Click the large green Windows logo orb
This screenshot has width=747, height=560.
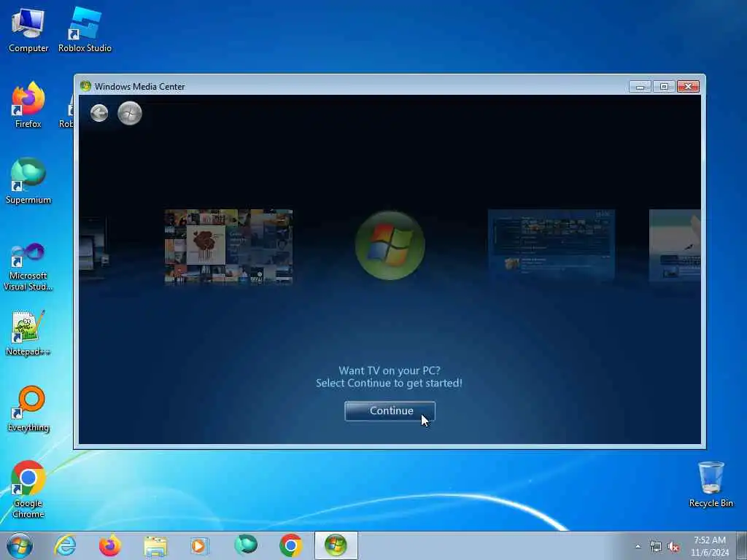(390, 245)
